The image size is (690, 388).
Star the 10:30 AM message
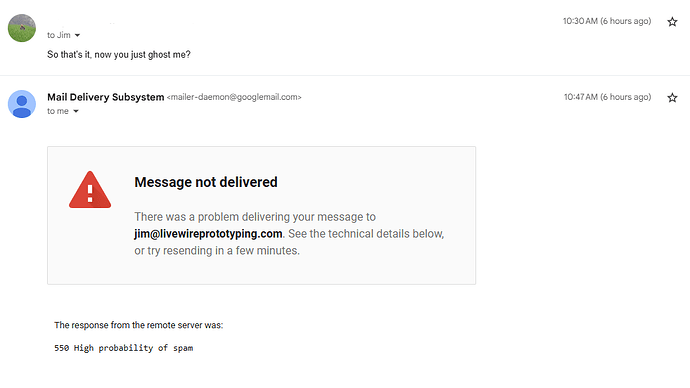(672, 22)
